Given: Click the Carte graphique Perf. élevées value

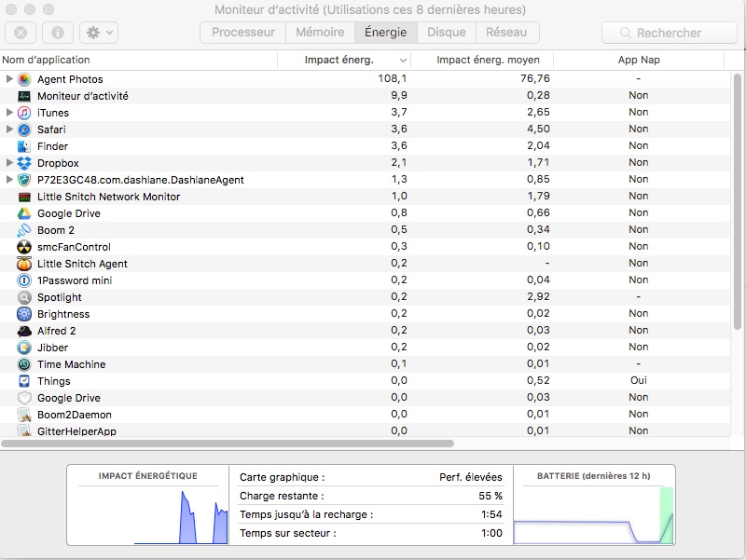Looking at the screenshot, I should click(x=471, y=477).
